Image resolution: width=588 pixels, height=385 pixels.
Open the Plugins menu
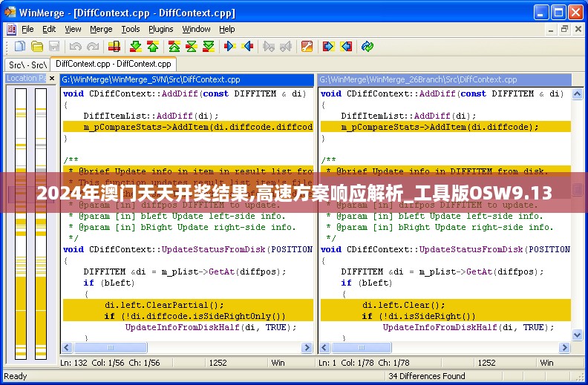tap(161, 29)
